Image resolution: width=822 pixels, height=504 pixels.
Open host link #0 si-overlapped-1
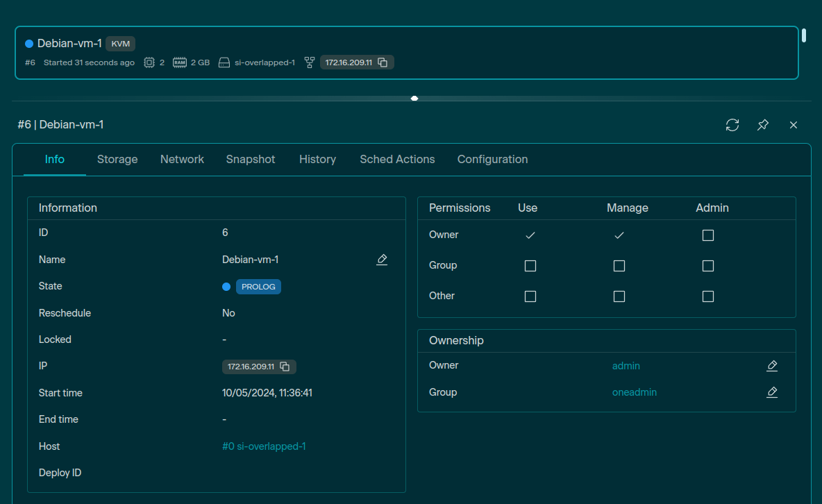click(264, 446)
